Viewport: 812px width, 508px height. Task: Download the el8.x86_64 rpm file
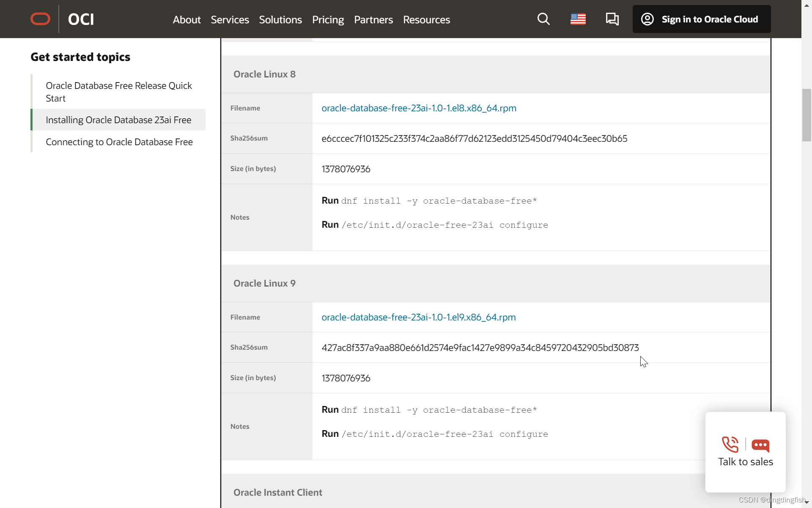pyautogui.click(x=419, y=108)
